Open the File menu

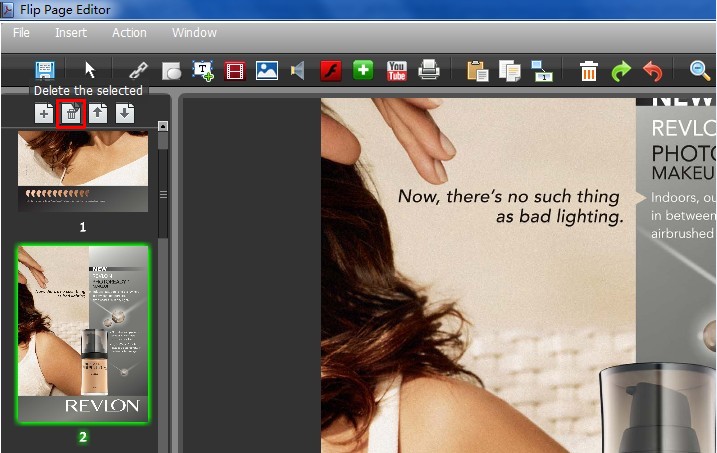pyautogui.click(x=21, y=33)
